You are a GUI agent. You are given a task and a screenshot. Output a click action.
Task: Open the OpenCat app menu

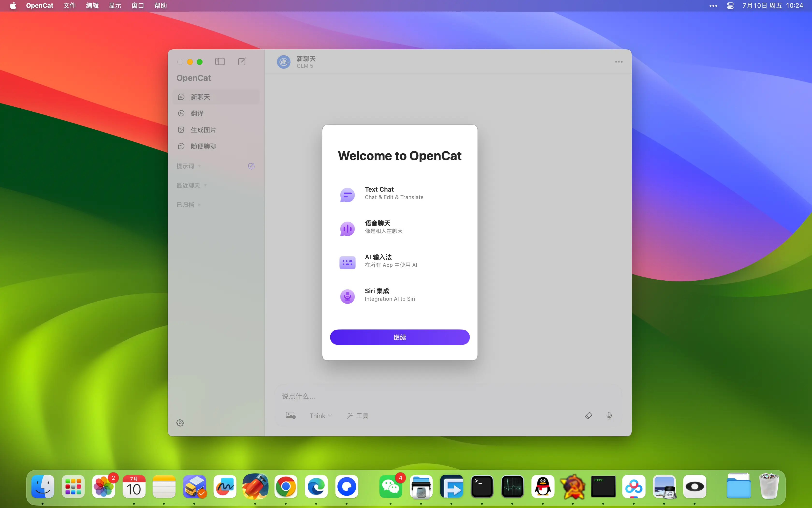coord(40,6)
